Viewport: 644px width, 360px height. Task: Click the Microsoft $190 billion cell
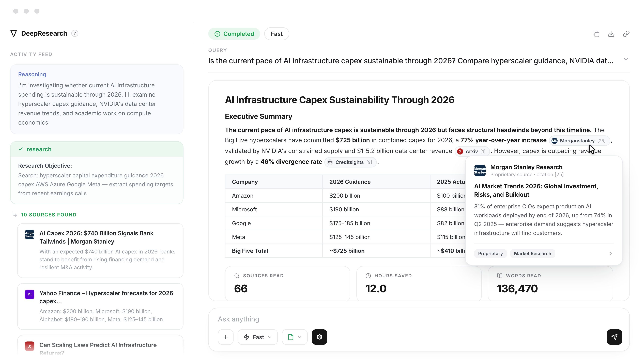pyautogui.click(x=376, y=210)
